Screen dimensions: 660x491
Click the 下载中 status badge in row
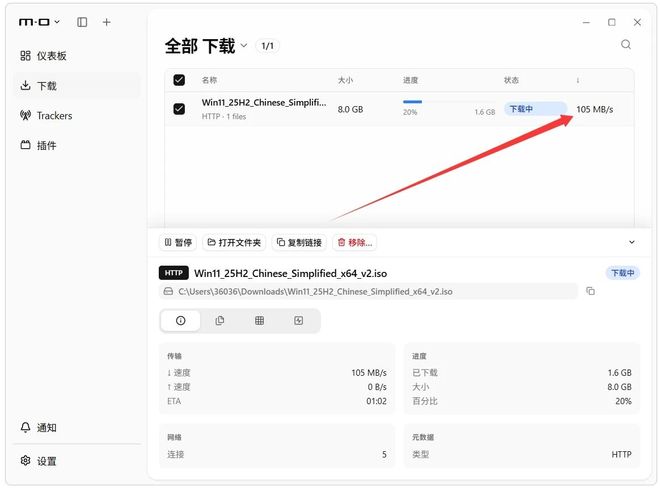pos(535,109)
